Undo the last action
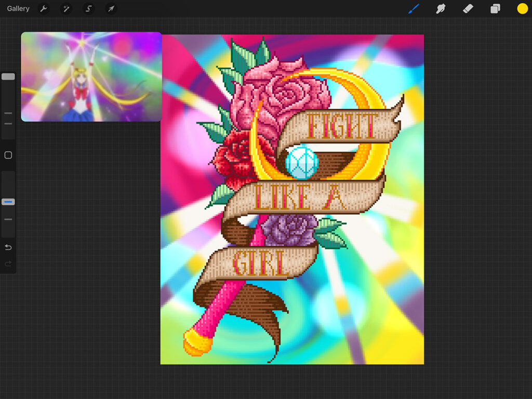The width and height of the screenshot is (532, 399). tap(8, 247)
